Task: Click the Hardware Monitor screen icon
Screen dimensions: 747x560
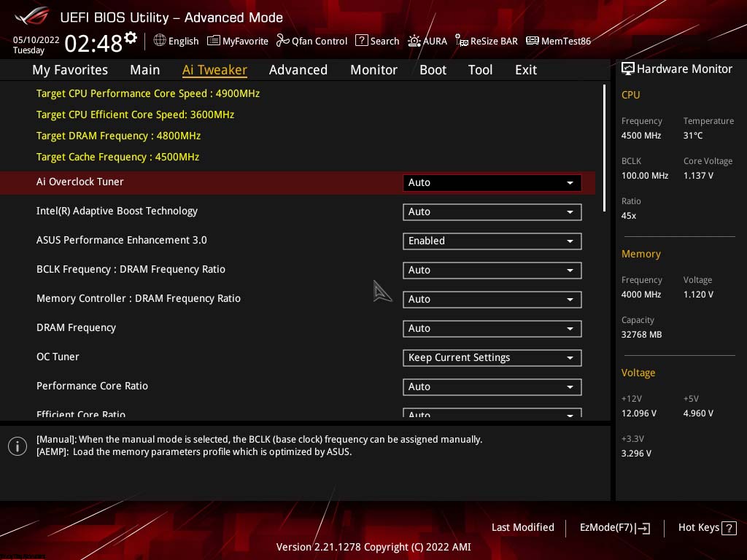Action: pos(628,69)
